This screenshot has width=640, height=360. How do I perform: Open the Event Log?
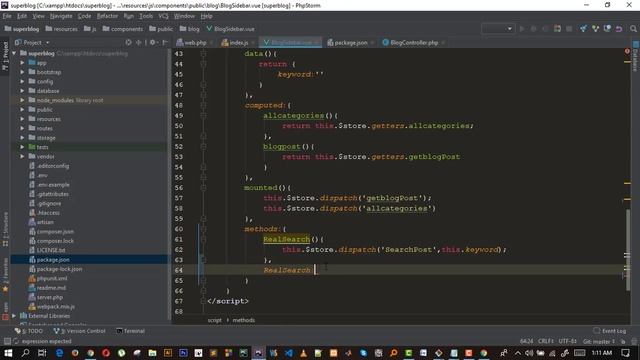(610, 331)
